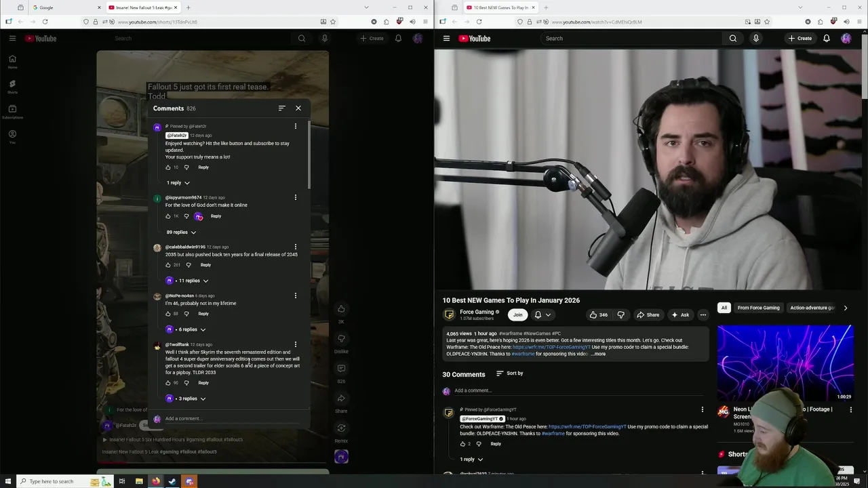Expand 1 reply under the @ForceGamingYT pinned comment
The width and height of the screenshot is (868, 488).
point(471,460)
